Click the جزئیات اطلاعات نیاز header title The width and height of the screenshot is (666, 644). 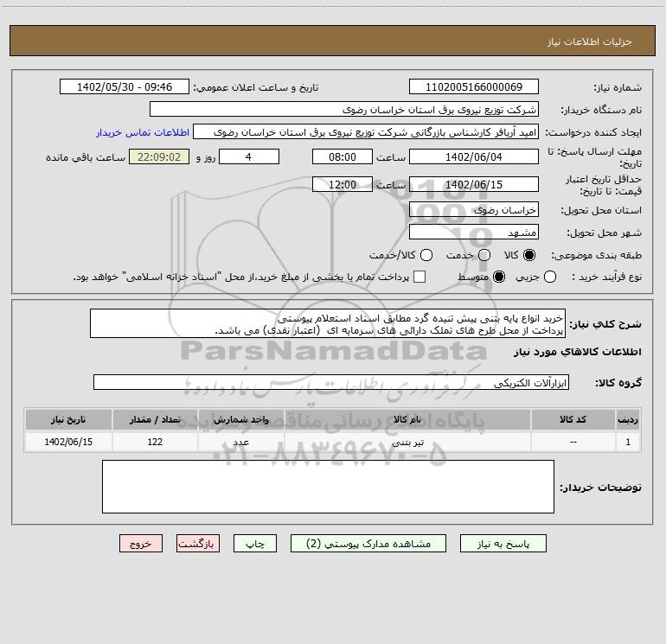[589, 41]
